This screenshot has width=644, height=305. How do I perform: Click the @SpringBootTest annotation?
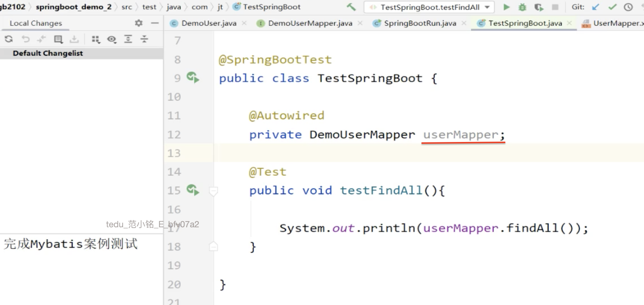[x=275, y=60]
